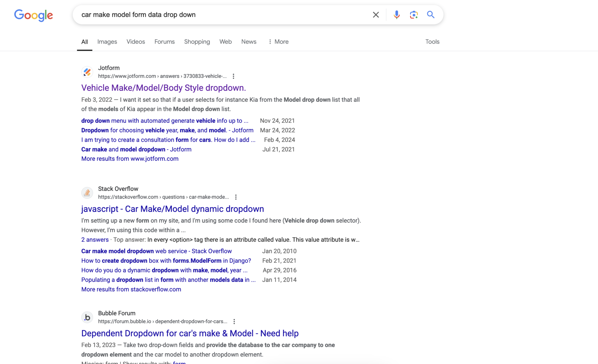
Task: Click inside the search input field
Action: tap(204, 15)
